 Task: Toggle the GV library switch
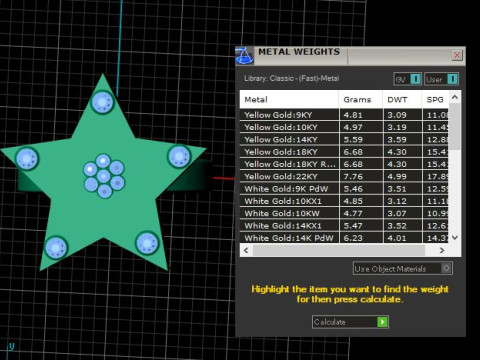[x=415, y=79]
